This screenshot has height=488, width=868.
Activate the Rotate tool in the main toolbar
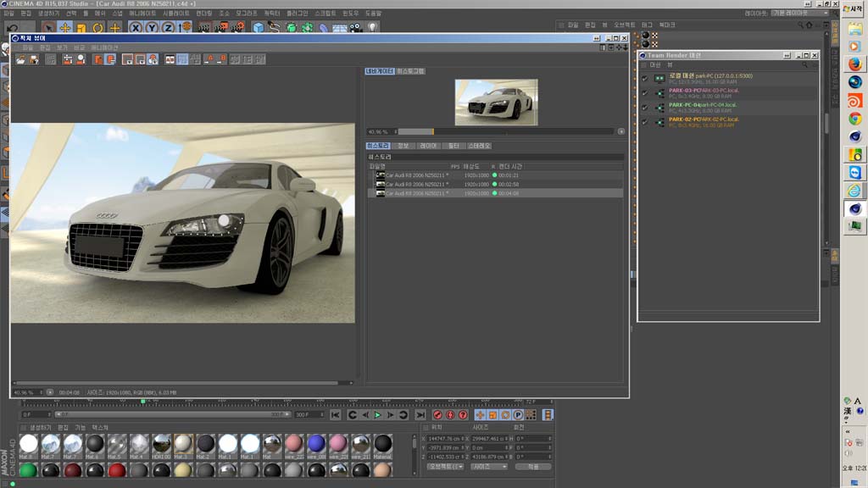(98, 27)
